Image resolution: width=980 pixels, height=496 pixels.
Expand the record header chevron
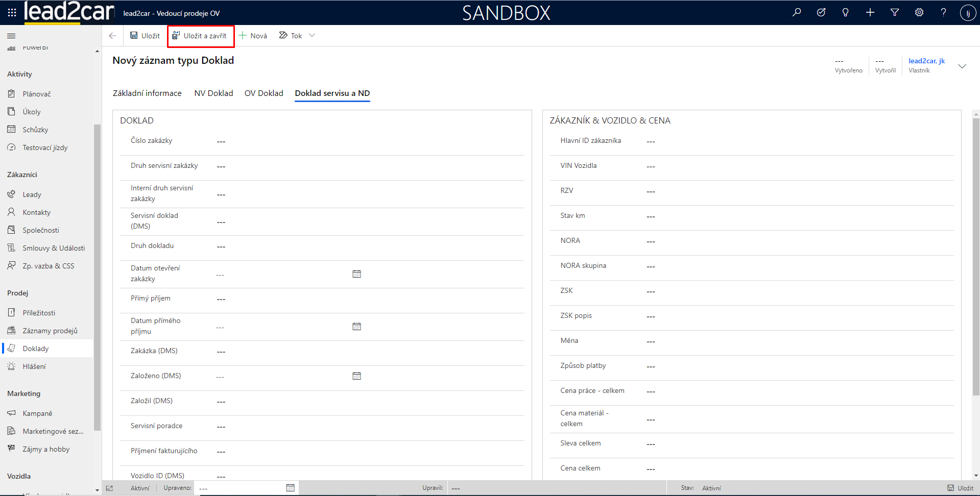[962, 66]
